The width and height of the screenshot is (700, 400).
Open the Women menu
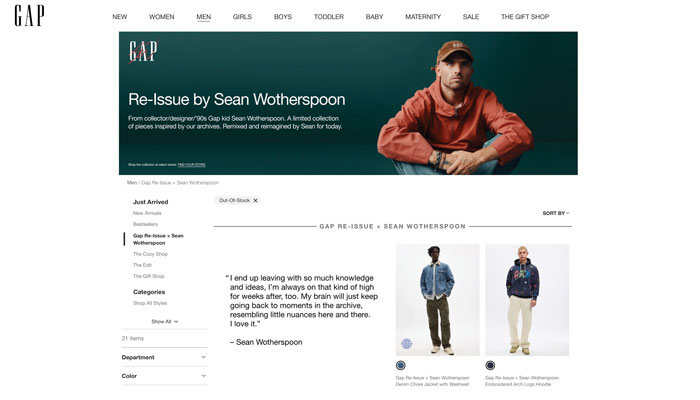162,17
